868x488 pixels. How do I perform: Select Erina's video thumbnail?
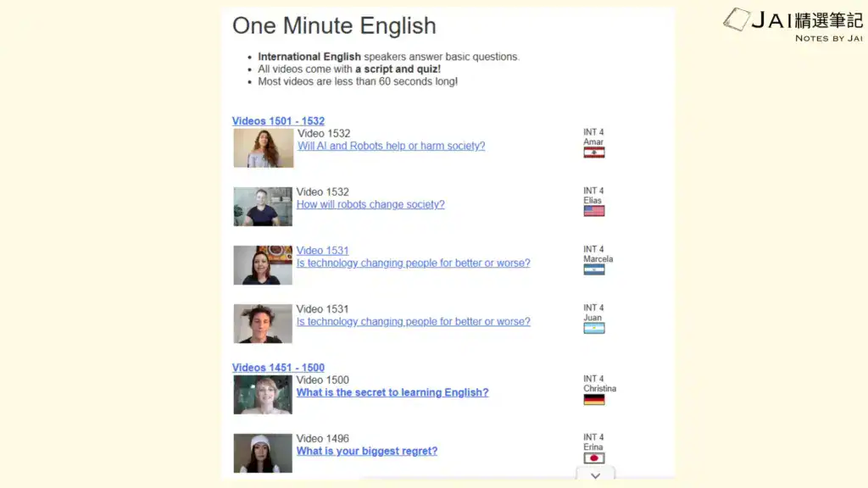tap(263, 453)
